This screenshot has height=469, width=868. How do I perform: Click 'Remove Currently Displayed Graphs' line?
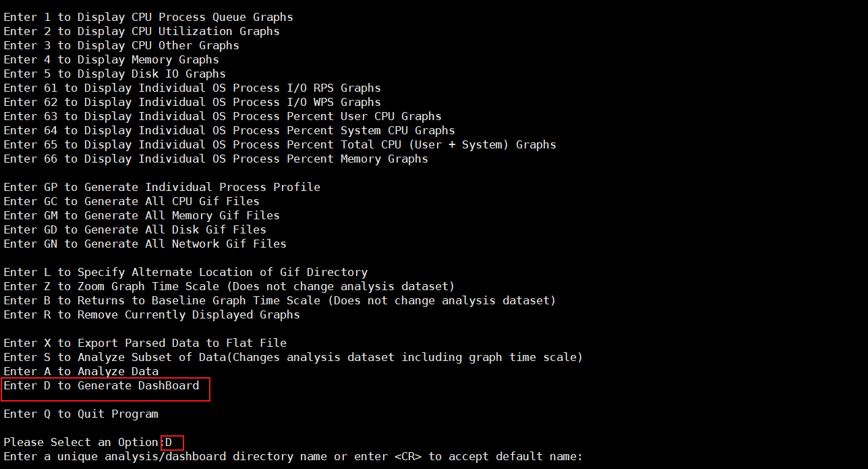152,314
